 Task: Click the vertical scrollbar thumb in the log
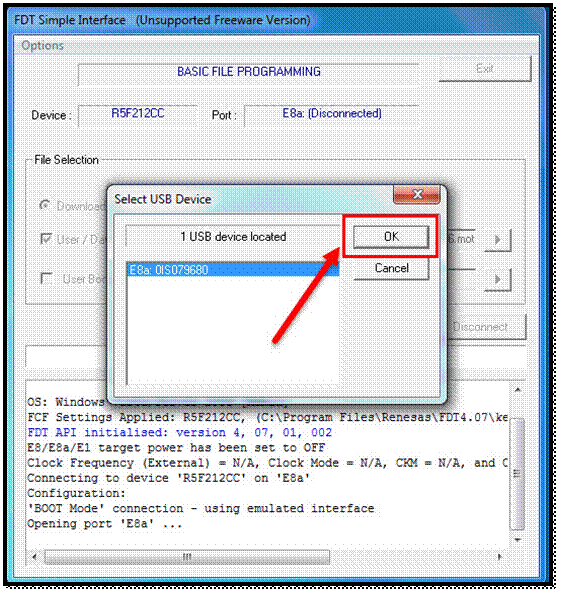[x=518, y=474]
